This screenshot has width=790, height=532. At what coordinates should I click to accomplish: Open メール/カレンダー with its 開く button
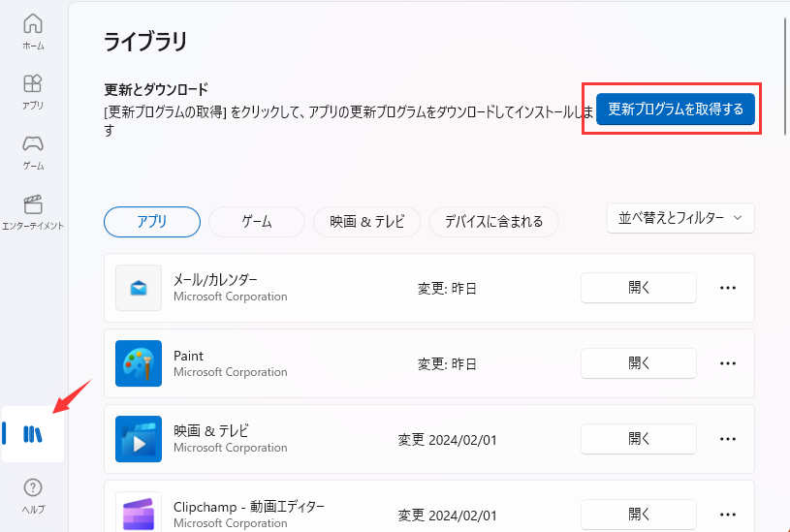coord(639,288)
